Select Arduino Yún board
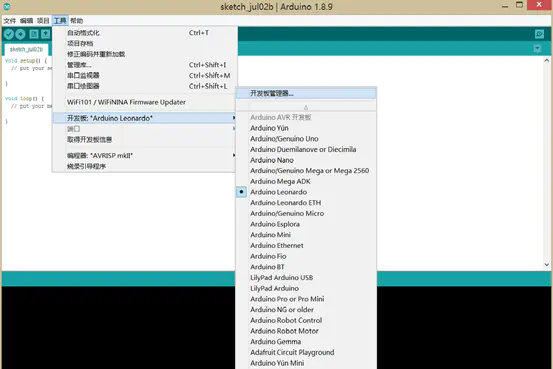Image resolution: width=553 pixels, height=369 pixels. tap(306, 128)
